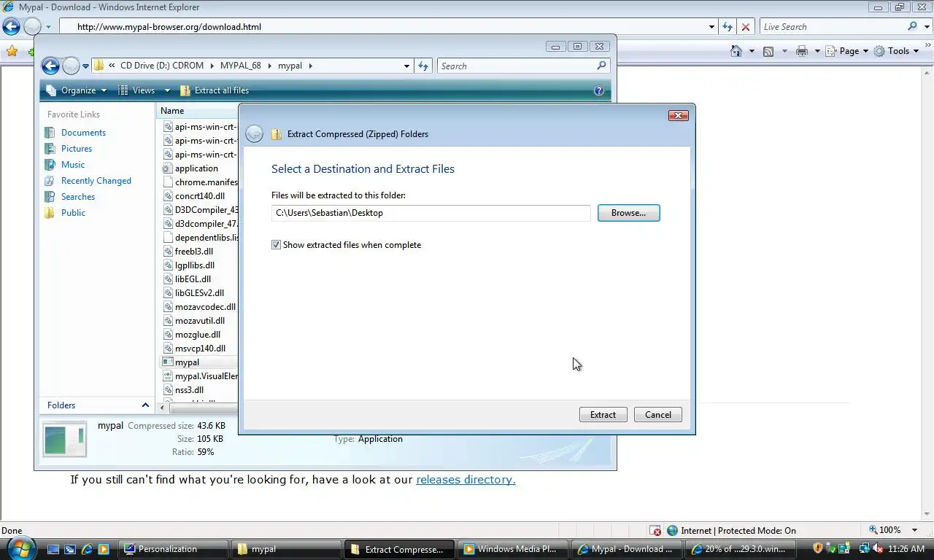Click the Explorer search magnifier icon

pos(601,66)
